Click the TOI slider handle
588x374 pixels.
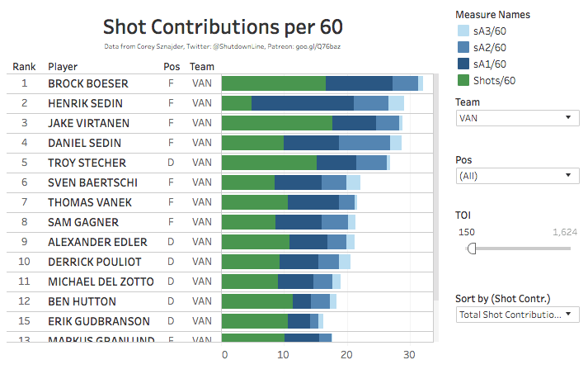coord(471,249)
